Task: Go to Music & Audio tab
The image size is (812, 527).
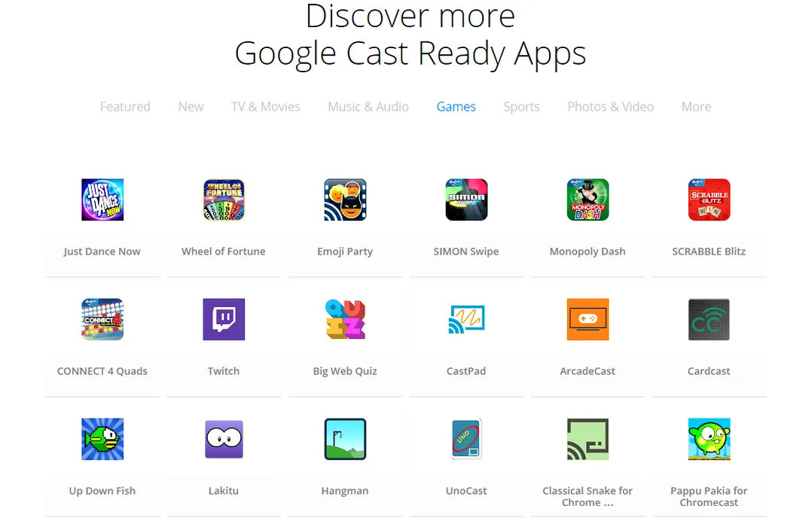Action: [x=368, y=107]
